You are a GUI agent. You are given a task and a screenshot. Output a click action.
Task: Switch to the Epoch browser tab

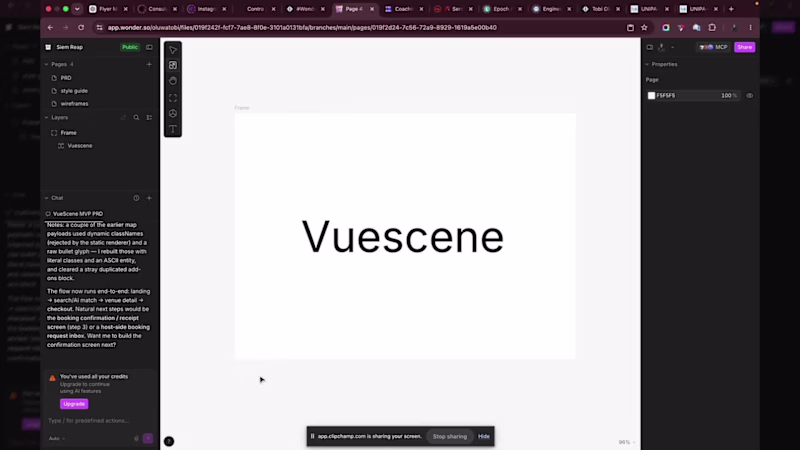pos(502,9)
